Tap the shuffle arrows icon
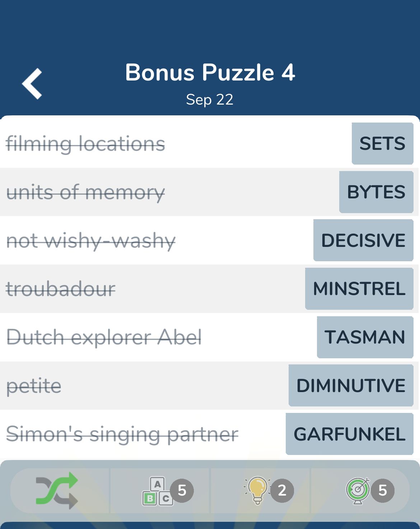The width and height of the screenshot is (420, 529). click(57, 491)
